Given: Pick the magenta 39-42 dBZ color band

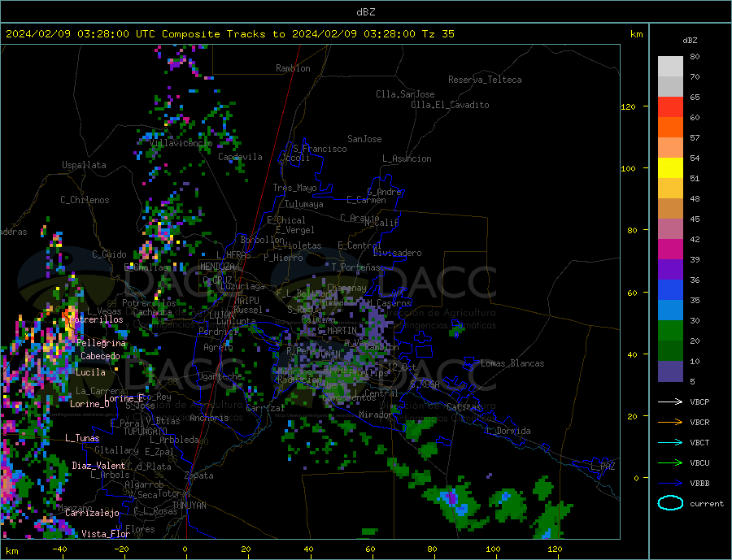Looking at the screenshot, I should [x=670, y=250].
